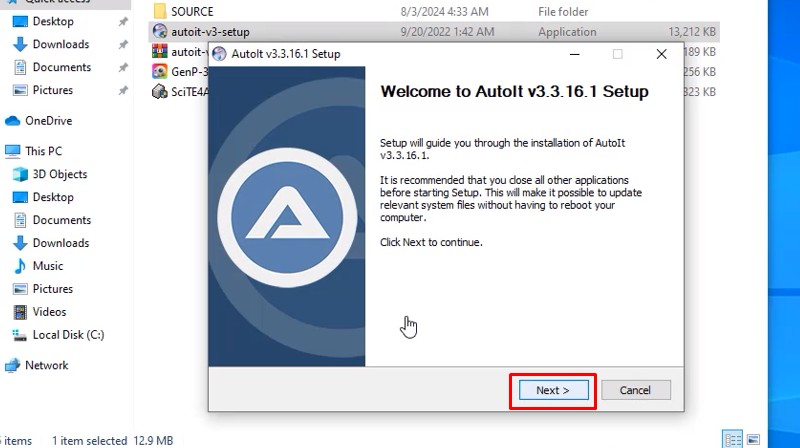This screenshot has height=448, width=800.
Task: Select This PC in the tree
Action: coord(43,151)
